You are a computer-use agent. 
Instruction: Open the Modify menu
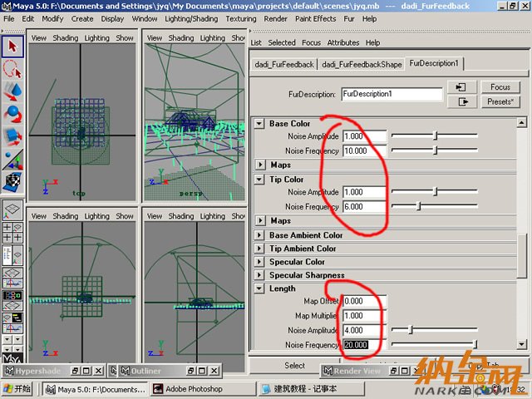pyautogui.click(x=52, y=19)
